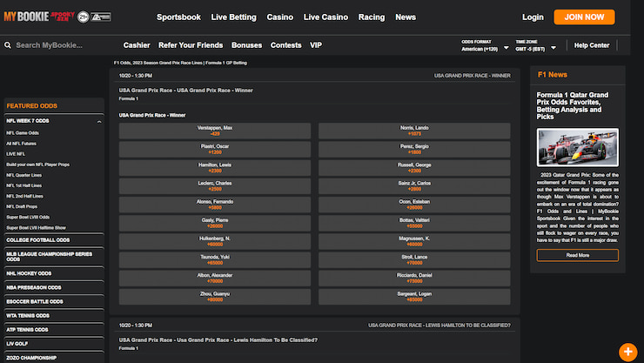Open the Sportsbook menu

click(178, 17)
